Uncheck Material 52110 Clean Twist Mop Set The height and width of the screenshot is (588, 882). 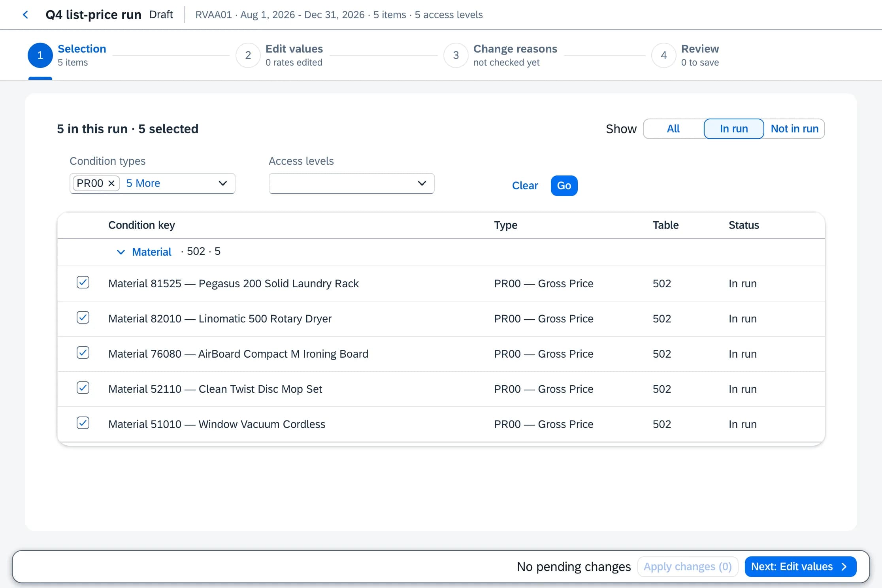click(83, 388)
